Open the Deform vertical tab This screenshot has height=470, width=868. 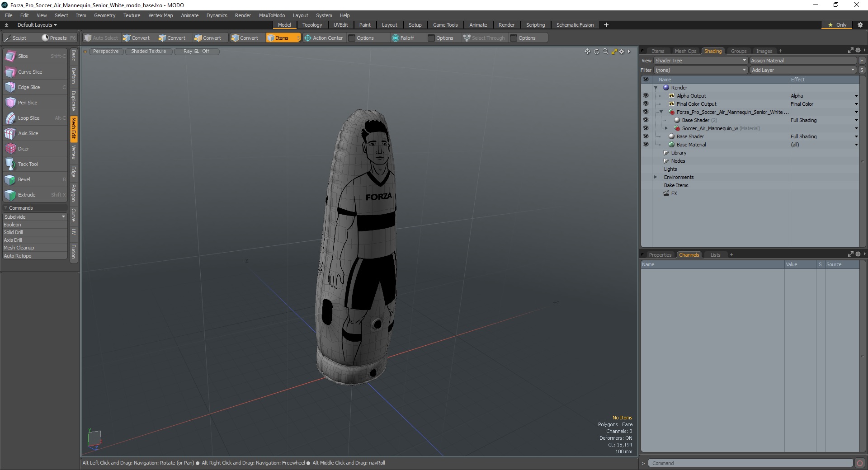[73, 76]
